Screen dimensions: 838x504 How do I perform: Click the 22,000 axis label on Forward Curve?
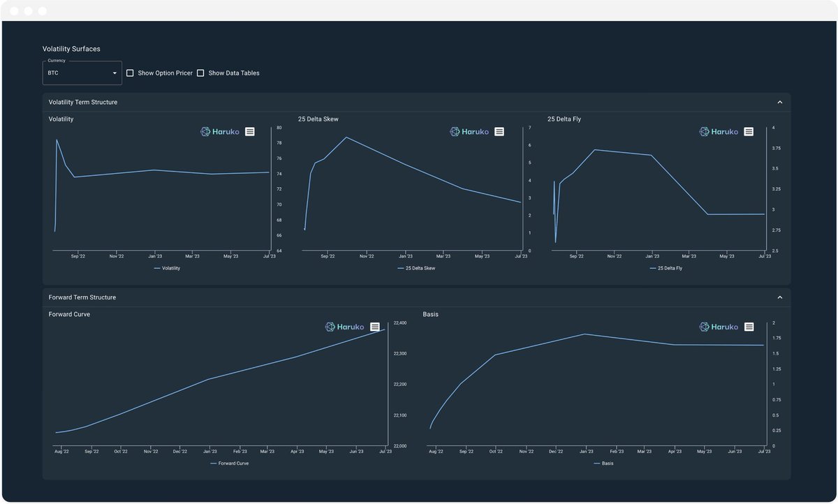[x=400, y=446]
